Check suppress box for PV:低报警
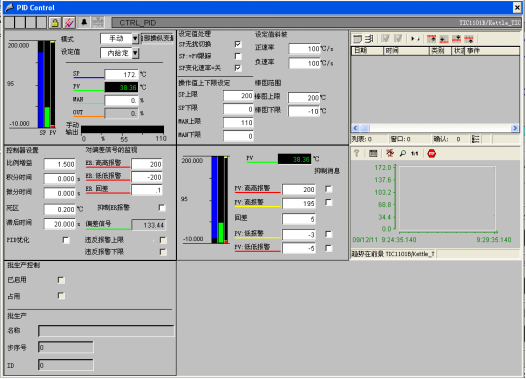The width and height of the screenshot is (526, 379). 329,234
